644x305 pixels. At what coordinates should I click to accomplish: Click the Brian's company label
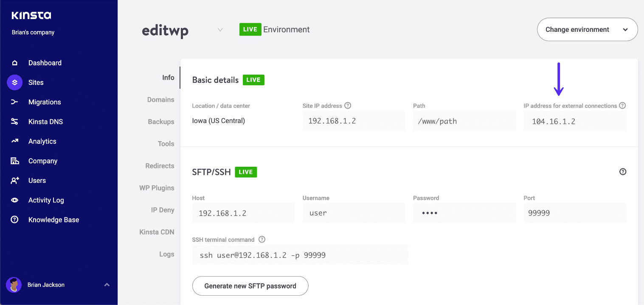tap(33, 32)
